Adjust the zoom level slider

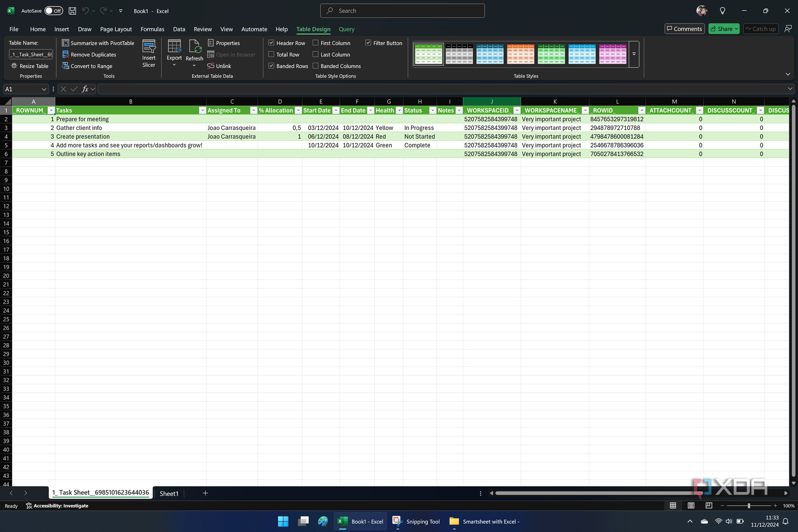coord(749,505)
